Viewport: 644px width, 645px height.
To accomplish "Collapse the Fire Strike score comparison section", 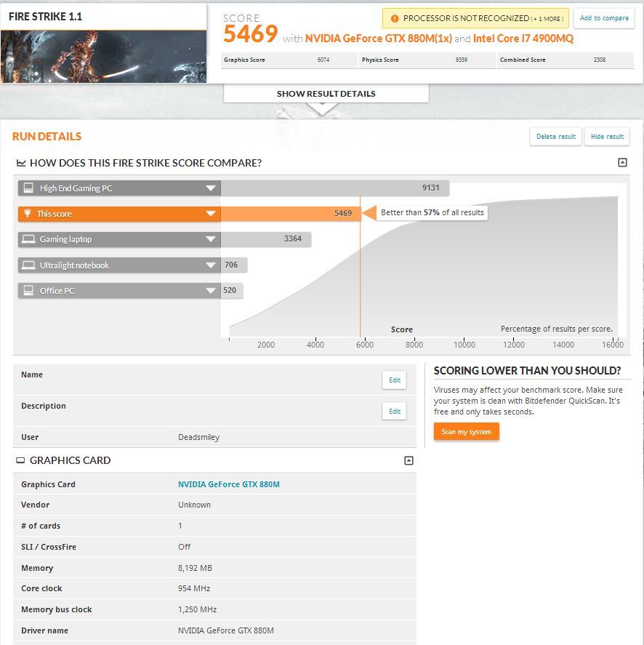I will pos(622,162).
